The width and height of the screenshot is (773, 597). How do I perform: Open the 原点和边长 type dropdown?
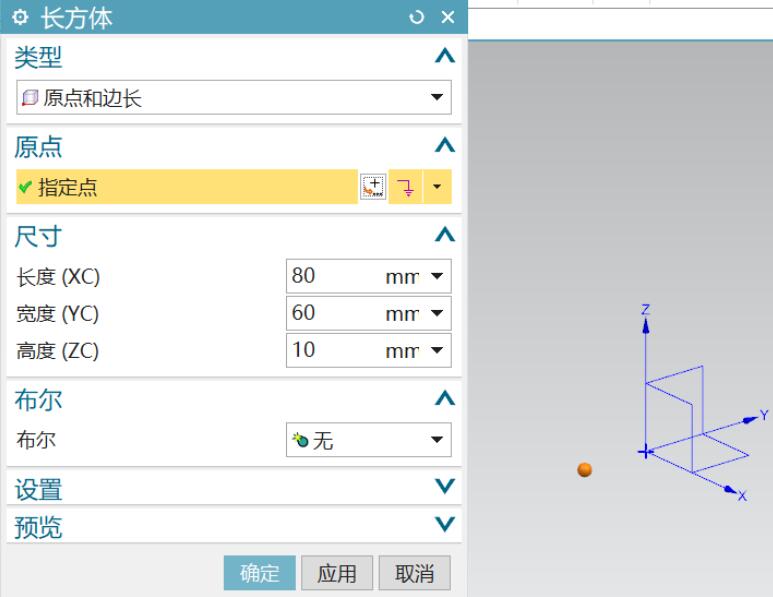tap(234, 98)
